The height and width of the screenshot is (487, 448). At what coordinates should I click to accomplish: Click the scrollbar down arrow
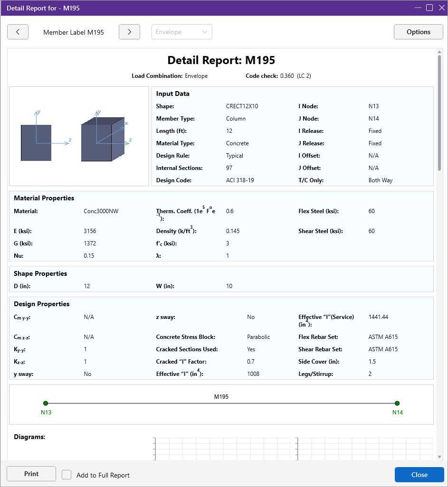[439, 457]
